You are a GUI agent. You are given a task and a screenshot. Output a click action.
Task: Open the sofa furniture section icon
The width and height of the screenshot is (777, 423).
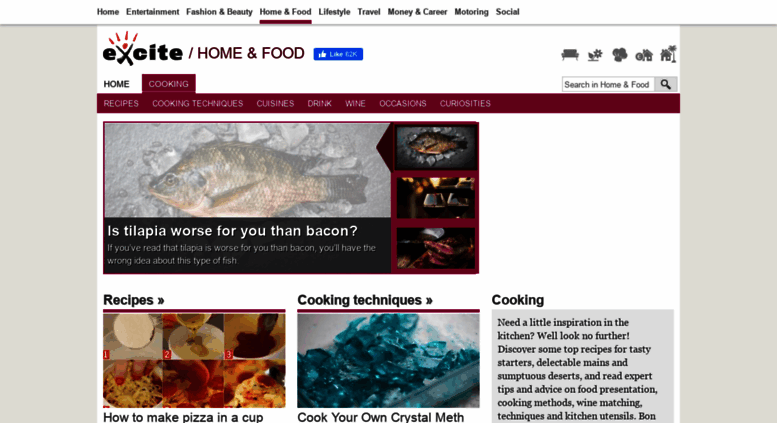[570, 54]
